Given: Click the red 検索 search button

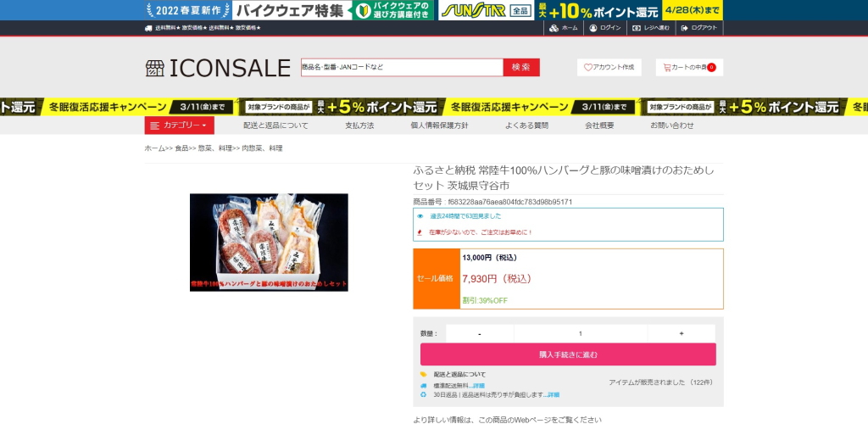Looking at the screenshot, I should (x=521, y=68).
